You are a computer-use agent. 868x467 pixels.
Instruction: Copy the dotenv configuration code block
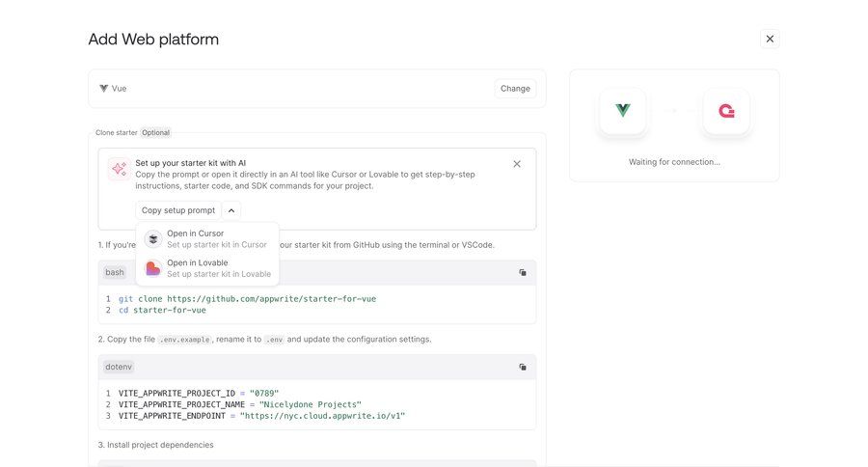pyautogui.click(x=522, y=367)
